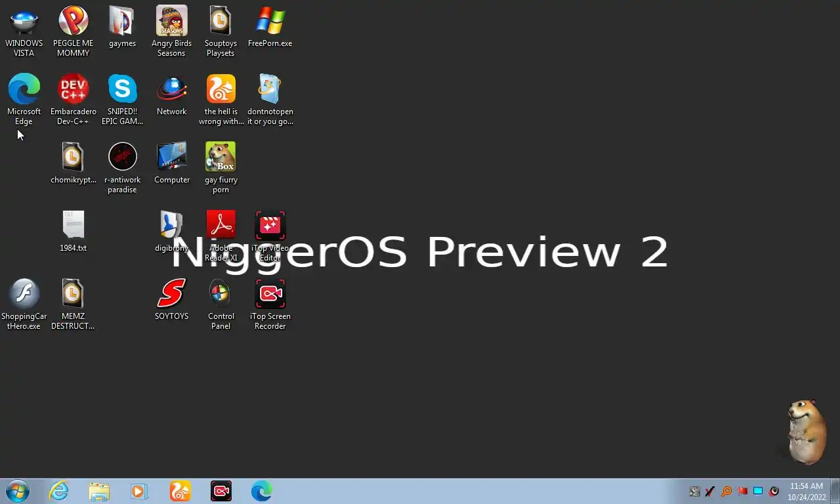Select the MEMZ DESTRUCT... file icon
Viewport: 840px width, 504px height.
(x=73, y=304)
